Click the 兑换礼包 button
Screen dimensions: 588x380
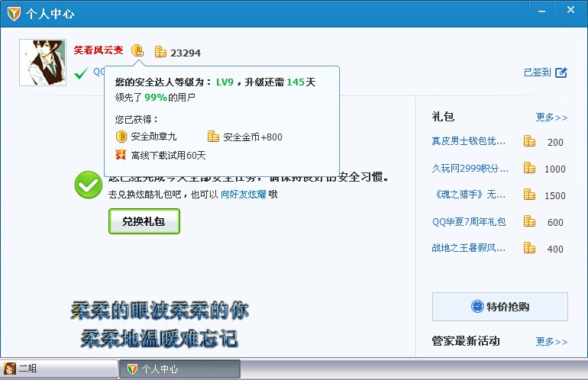[144, 221]
